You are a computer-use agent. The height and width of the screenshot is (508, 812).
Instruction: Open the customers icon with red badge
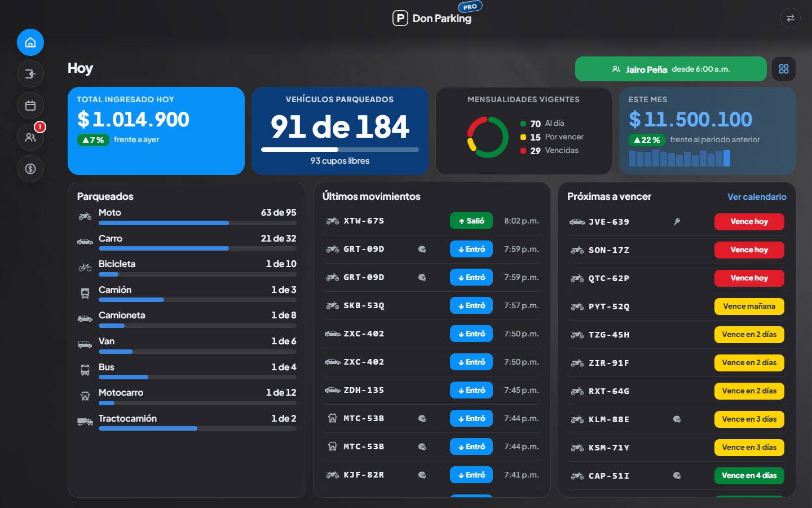click(30, 137)
